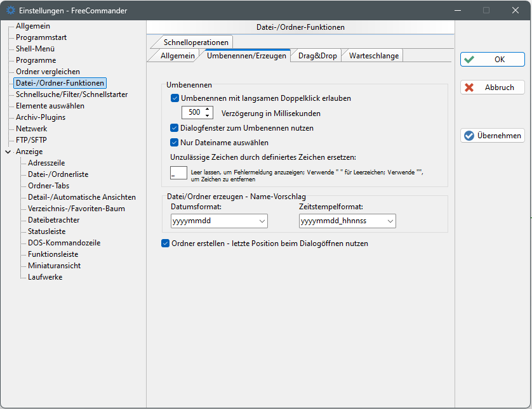Switch to the Warteschlange tab

(x=373, y=56)
